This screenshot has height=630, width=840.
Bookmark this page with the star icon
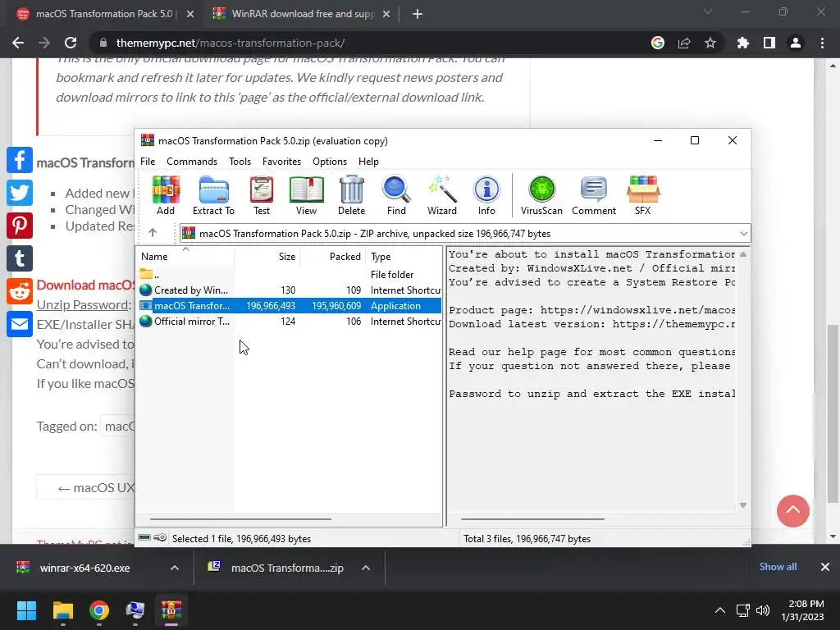point(710,43)
